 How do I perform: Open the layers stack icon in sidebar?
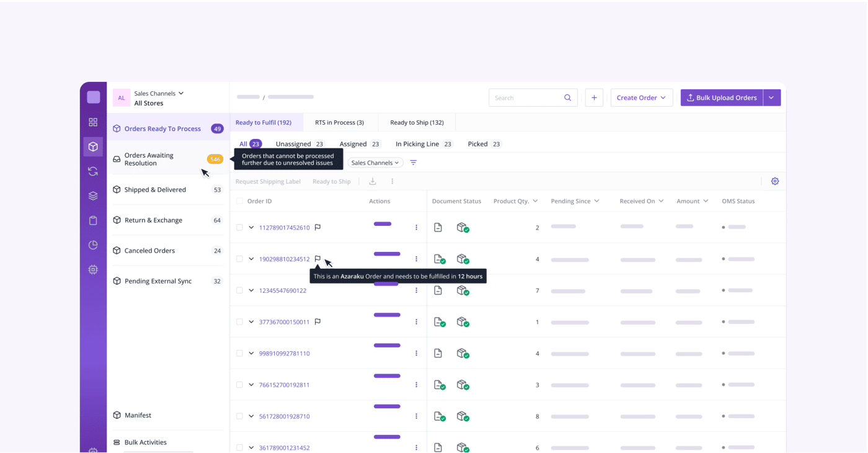93,196
